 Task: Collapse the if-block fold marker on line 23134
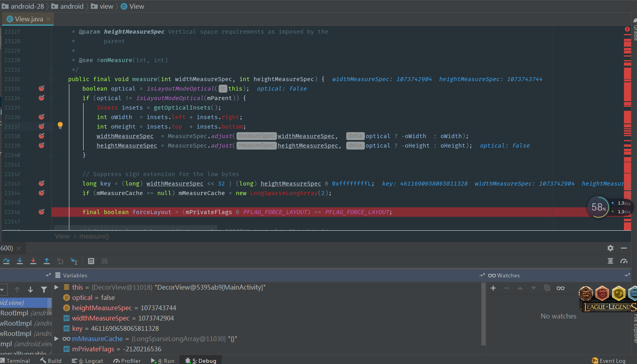pos(51,98)
